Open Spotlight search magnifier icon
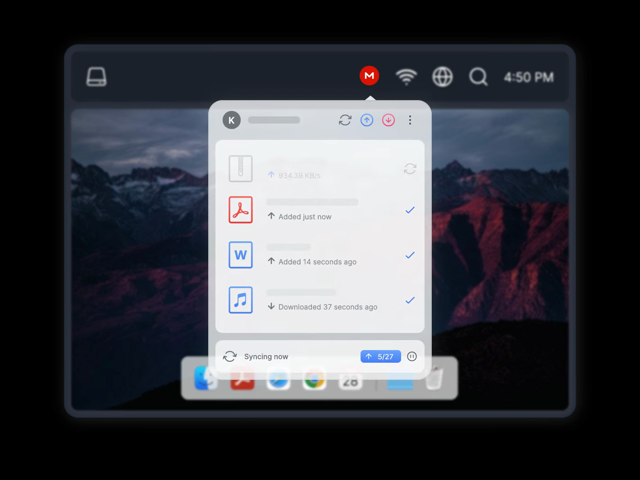This screenshot has width=640, height=480. (x=478, y=77)
